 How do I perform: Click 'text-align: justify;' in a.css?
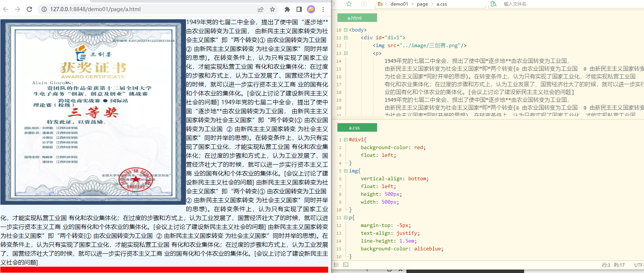click(390, 233)
